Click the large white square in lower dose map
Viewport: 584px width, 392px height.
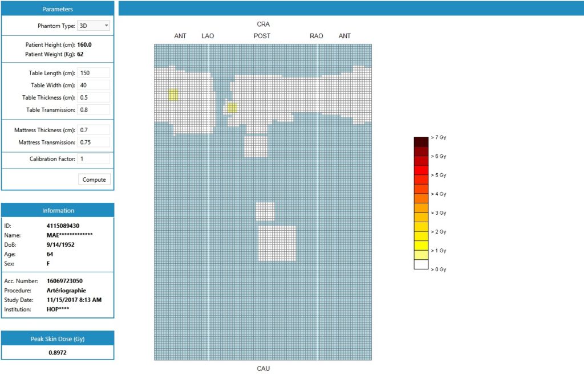tap(277, 243)
